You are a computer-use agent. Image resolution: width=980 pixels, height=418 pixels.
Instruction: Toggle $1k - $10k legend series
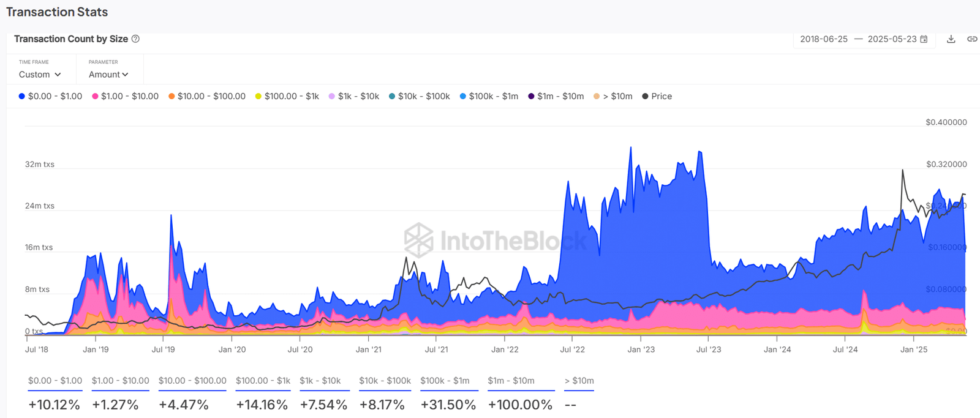(354, 96)
